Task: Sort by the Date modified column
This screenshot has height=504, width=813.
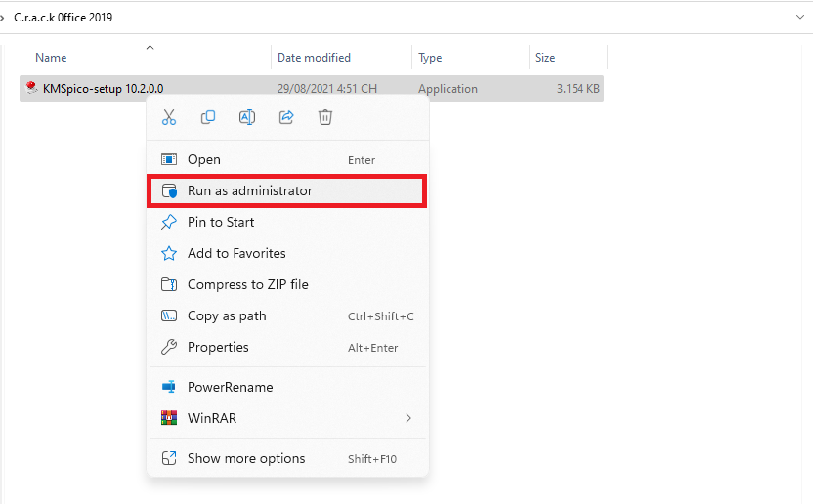Action: click(314, 58)
